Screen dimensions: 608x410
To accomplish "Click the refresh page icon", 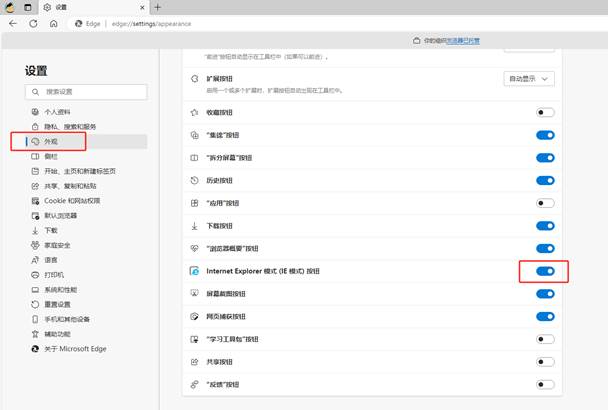I will pos(33,23).
